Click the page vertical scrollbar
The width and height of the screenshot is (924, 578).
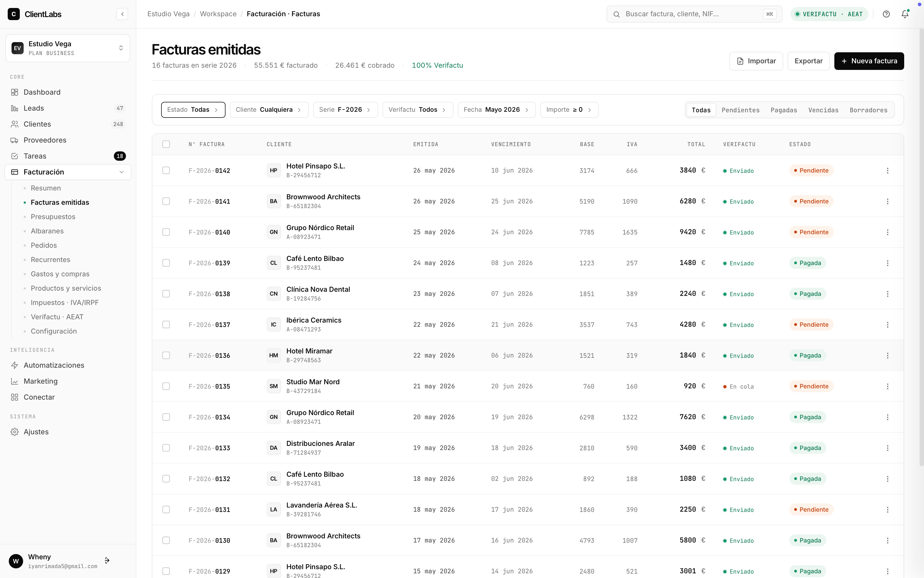[x=921, y=247]
